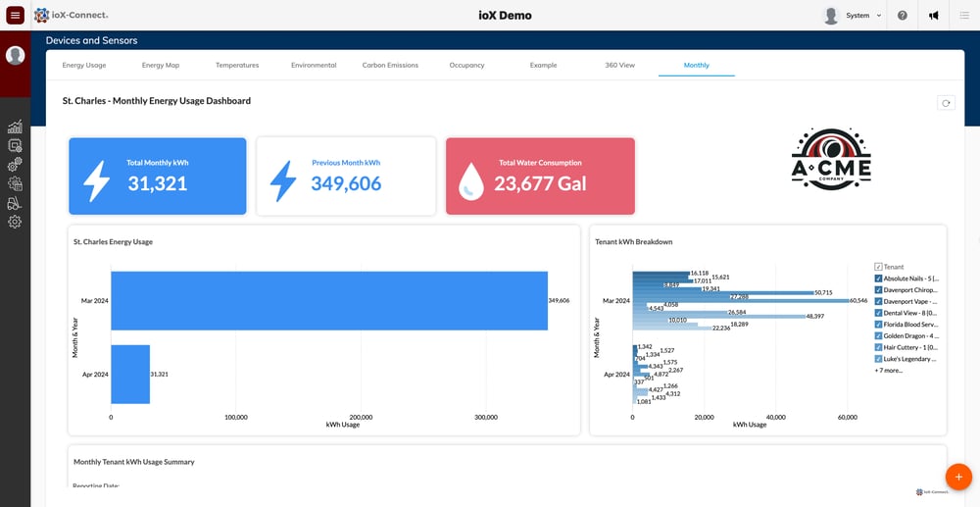Viewport: 980px width, 507px height.
Task: Uncheck the Golden Dragon tenant checkbox
Action: (x=878, y=336)
